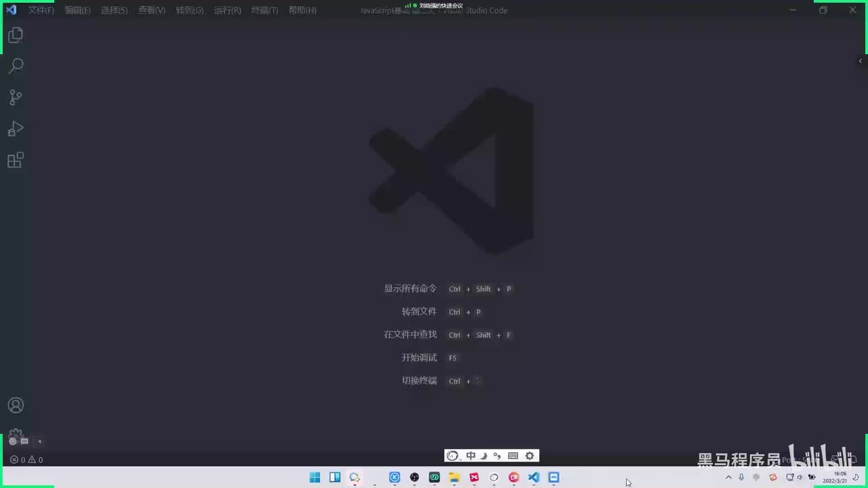Screen dimensions: 868x488
Task: Click the 显示所有命令 shortcut label
Action: tap(410, 289)
